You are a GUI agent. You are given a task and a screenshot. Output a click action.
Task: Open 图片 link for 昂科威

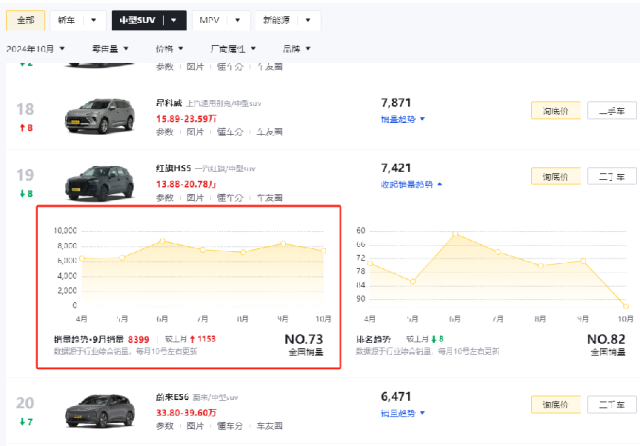pos(195,132)
